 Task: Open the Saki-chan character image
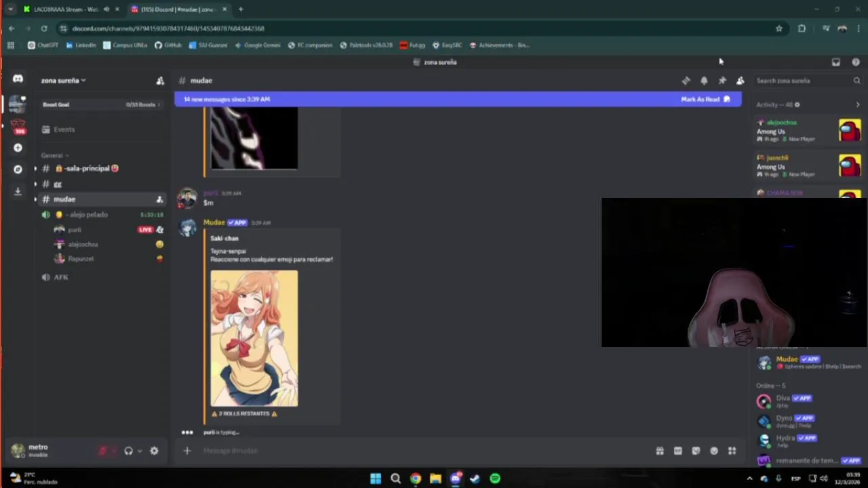pyautogui.click(x=254, y=338)
